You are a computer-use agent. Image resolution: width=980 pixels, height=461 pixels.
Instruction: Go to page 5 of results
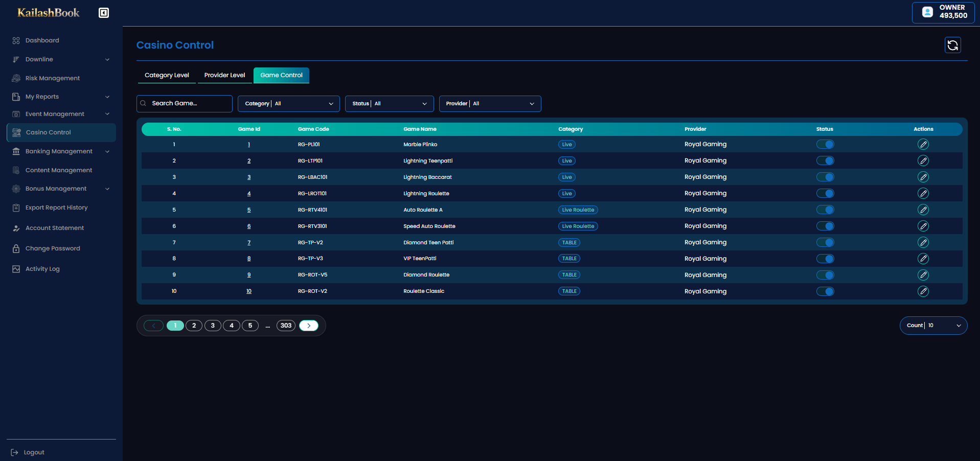(x=250, y=326)
